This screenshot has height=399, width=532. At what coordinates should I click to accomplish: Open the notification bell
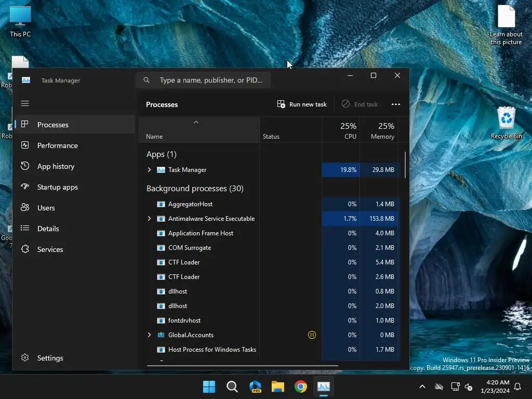(x=517, y=387)
